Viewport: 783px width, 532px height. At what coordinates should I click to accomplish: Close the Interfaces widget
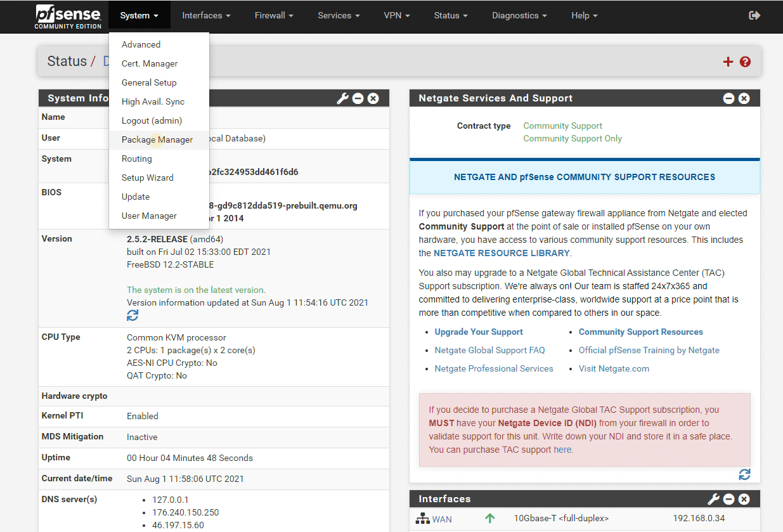click(744, 499)
